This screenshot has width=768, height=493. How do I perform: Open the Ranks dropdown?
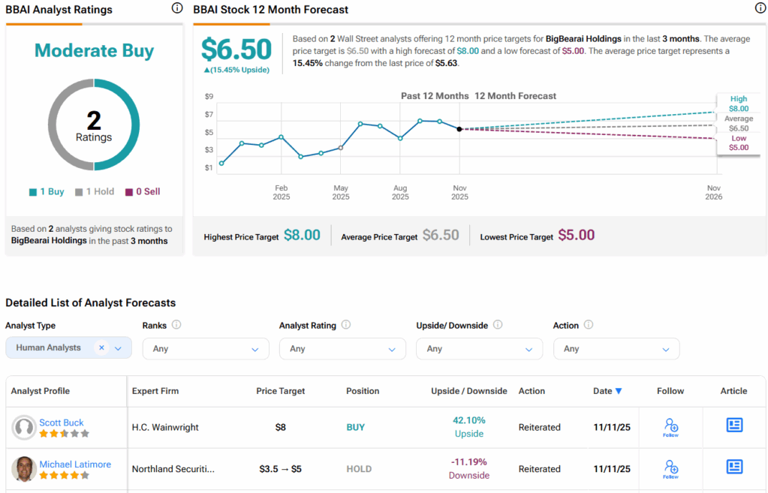pos(205,349)
